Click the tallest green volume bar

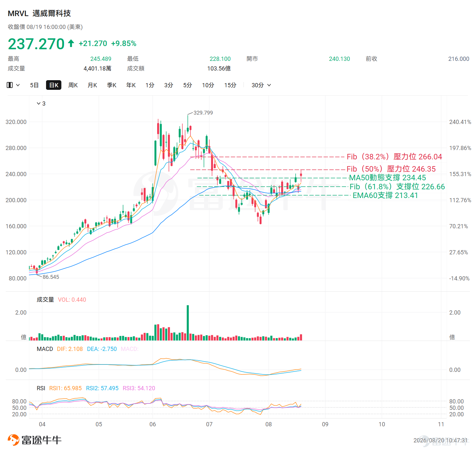188,323
